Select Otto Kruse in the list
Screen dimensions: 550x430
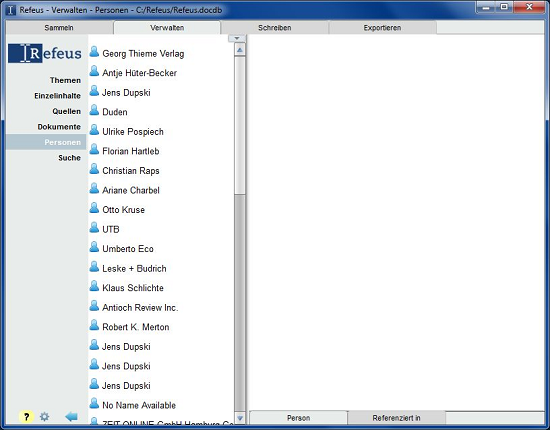(x=123, y=210)
